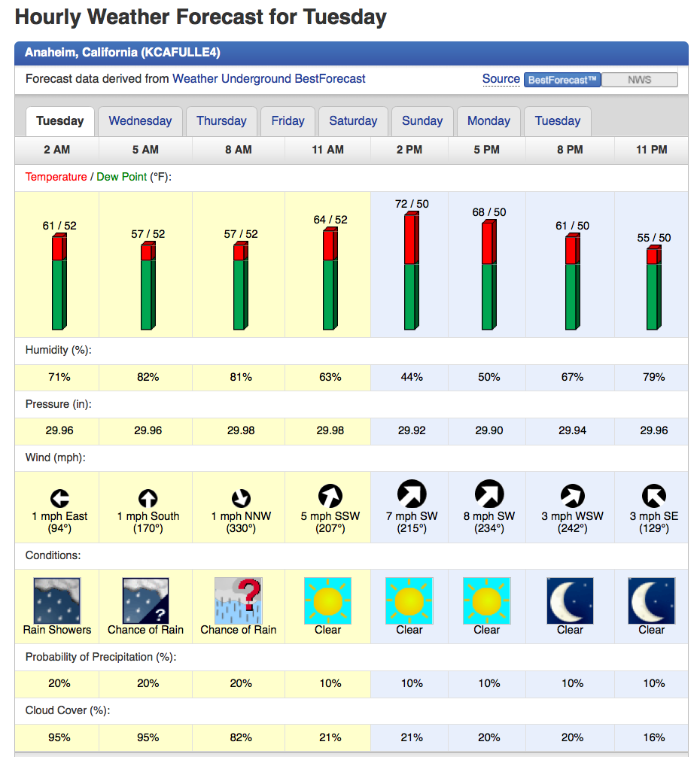Click the Anaheim, California station header
700x757 pixels.
tap(123, 53)
